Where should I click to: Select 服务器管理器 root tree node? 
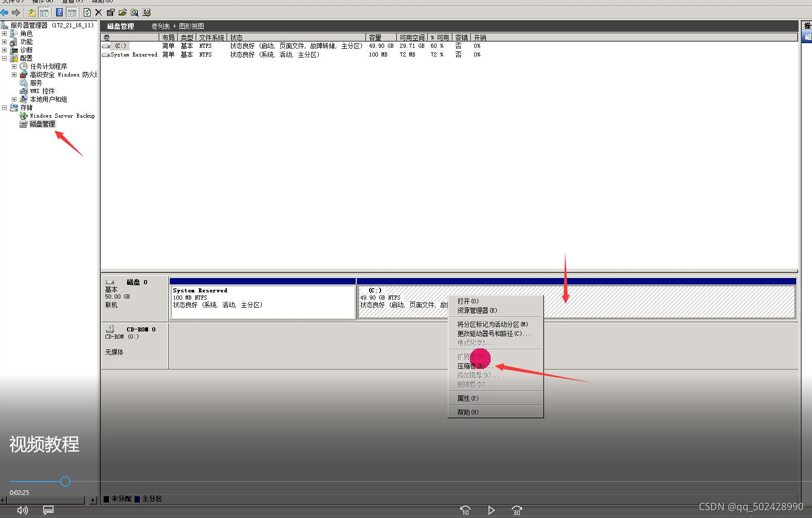tap(52, 25)
